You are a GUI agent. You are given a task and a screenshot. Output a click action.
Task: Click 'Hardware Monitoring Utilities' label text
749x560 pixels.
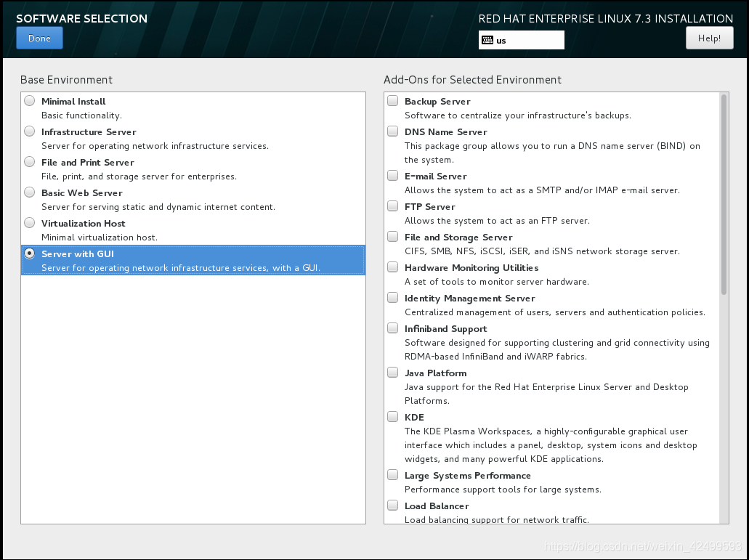(x=471, y=268)
